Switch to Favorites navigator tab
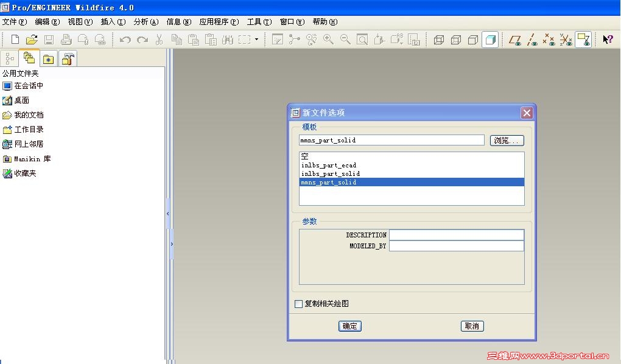The height and width of the screenshot is (364, 621). 48,59
